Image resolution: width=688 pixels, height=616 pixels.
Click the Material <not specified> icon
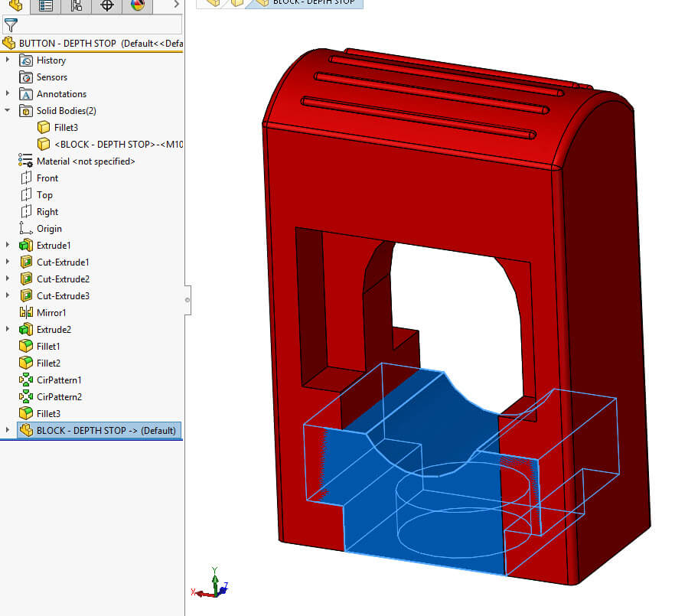(24, 161)
